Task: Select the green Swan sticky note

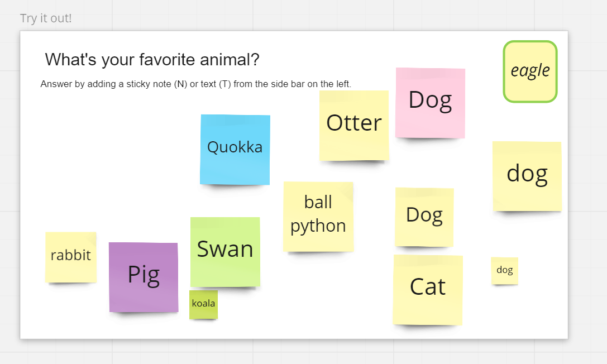Action: pyautogui.click(x=225, y=252)
